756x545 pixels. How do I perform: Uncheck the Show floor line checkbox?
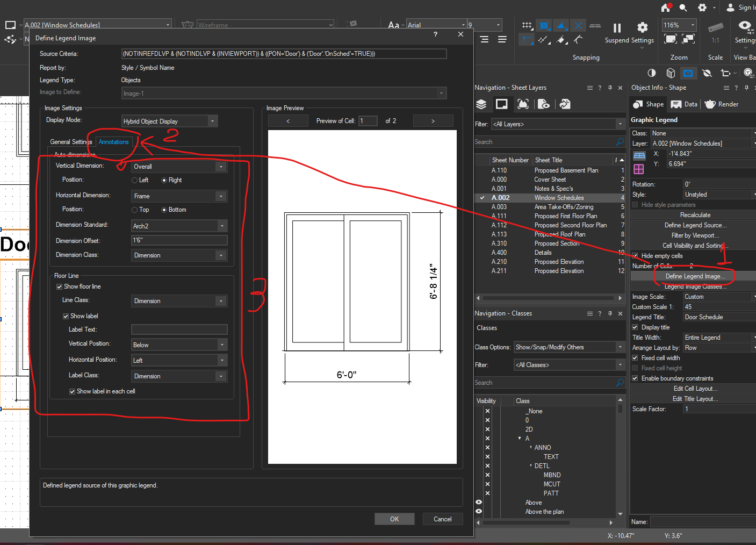(60, 287)
